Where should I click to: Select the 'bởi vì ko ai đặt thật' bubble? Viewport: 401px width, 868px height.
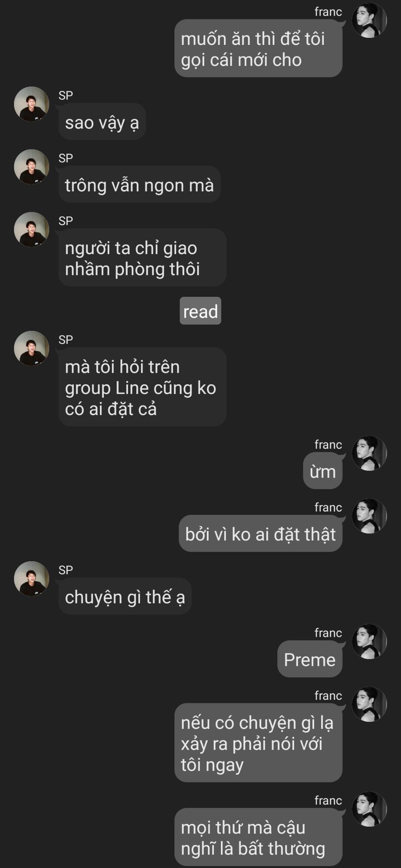coord(260,534)
